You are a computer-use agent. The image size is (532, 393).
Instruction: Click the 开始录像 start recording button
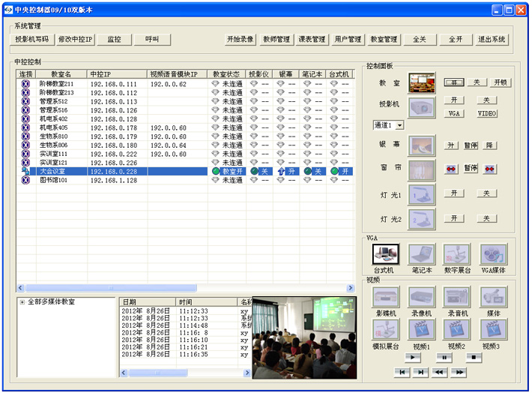pyautogui.click(x=240, y=39)
